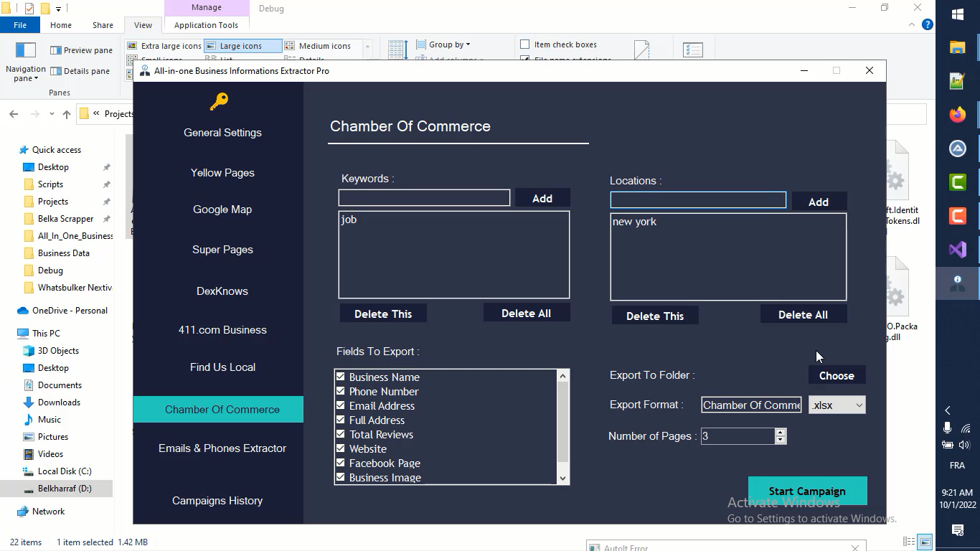The height and width of the screenshot is (551, 980).
Task: Click the Extractor Pro app taskbar icon
Action: [x=958, y=283]
